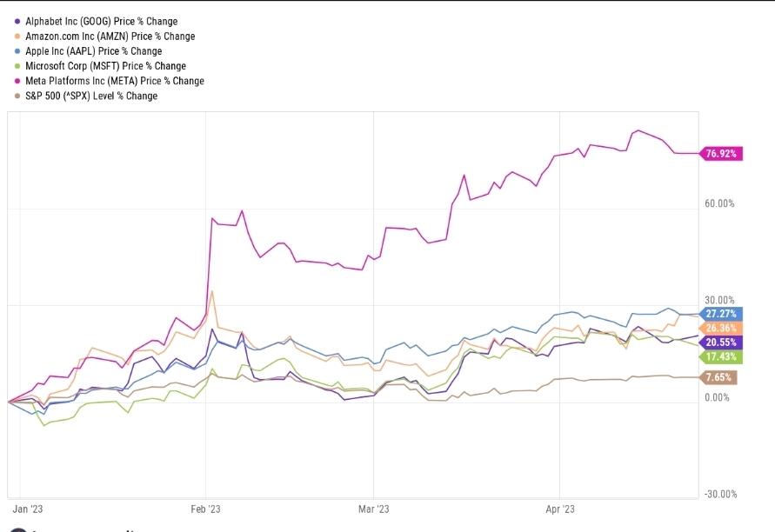This screenshot has height=532, width=775.
Task: Select the Microsoft Corp (MSFT) legend label
Action: tap(105, 66)
